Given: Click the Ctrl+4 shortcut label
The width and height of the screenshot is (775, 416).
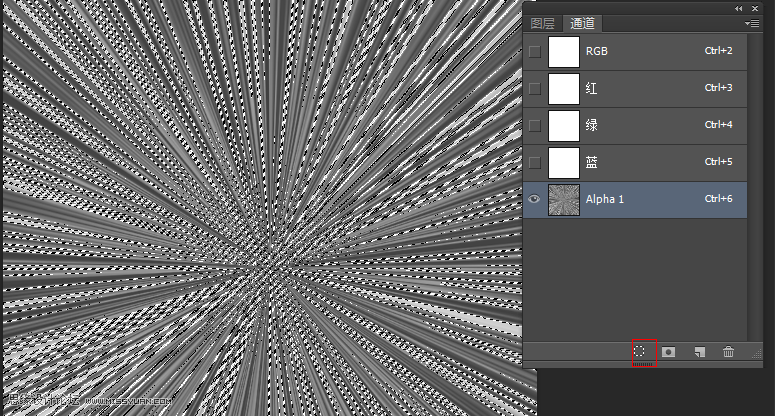Looking at the screenshot, I should pos(719,125).
